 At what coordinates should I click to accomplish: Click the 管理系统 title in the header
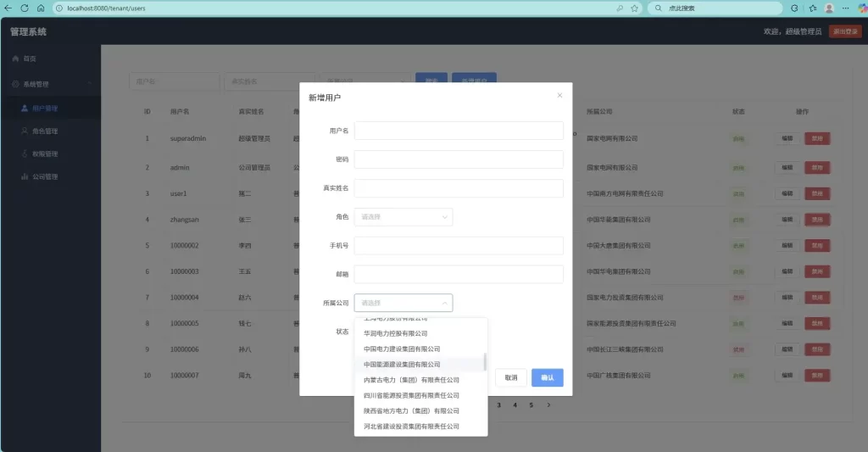coord(28,31)
